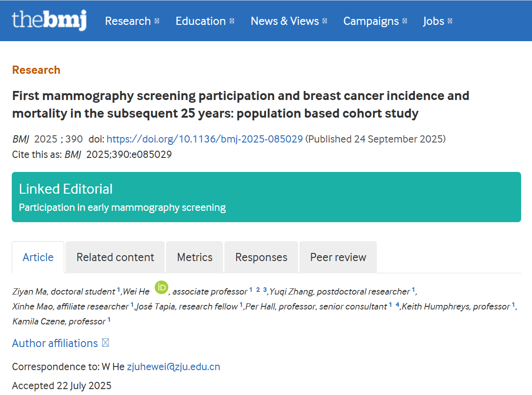Open the article DOI link
This screenshot has height=395, width=532.
(x=204, y=139)
